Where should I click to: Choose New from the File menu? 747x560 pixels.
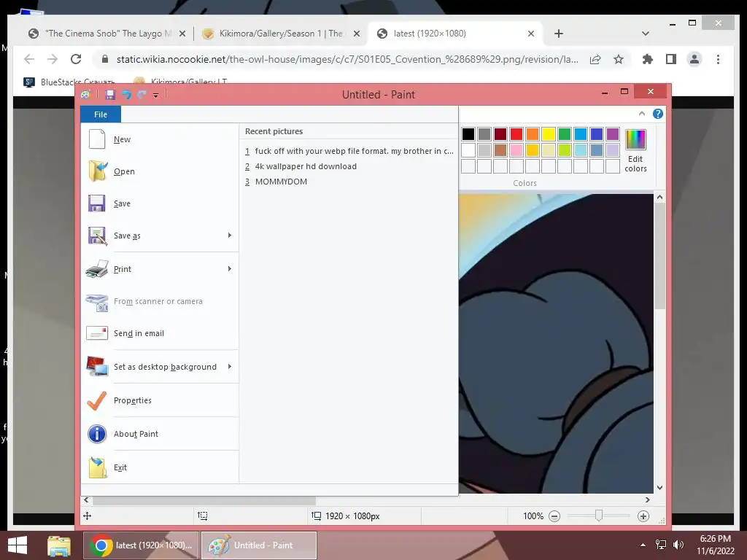tap(160, 139)
